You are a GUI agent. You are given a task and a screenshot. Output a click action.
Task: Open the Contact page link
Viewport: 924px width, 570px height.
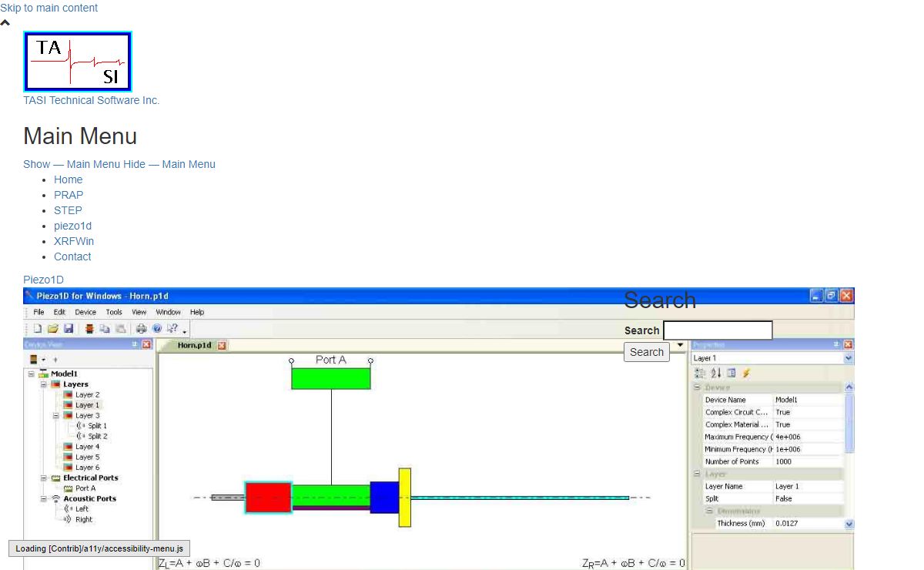pyautogui.click(x=72, y=256)
